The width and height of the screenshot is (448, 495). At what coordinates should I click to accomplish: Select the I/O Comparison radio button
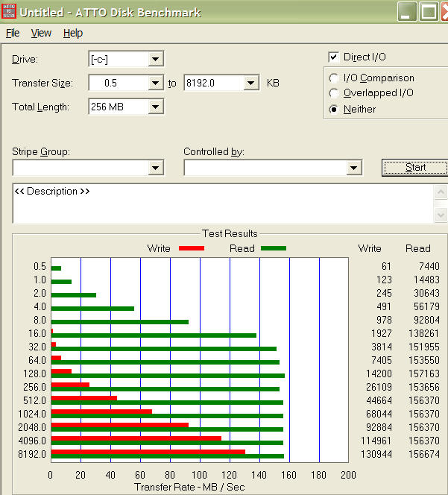[333, 78]
